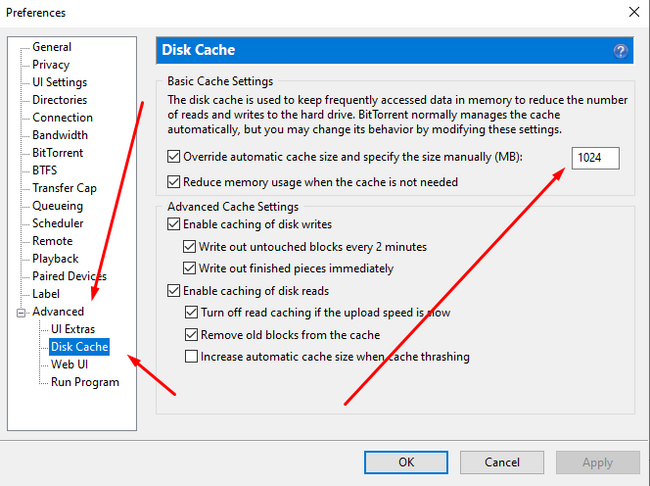The image size is (650, 486).
Task: Toggle reduce memory usage checkbox
Action: [175, 182]
